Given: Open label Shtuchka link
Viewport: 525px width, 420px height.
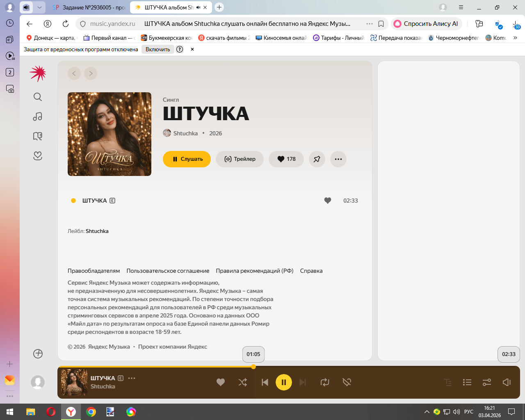Looking at the screenshot, I should point(97,231).
